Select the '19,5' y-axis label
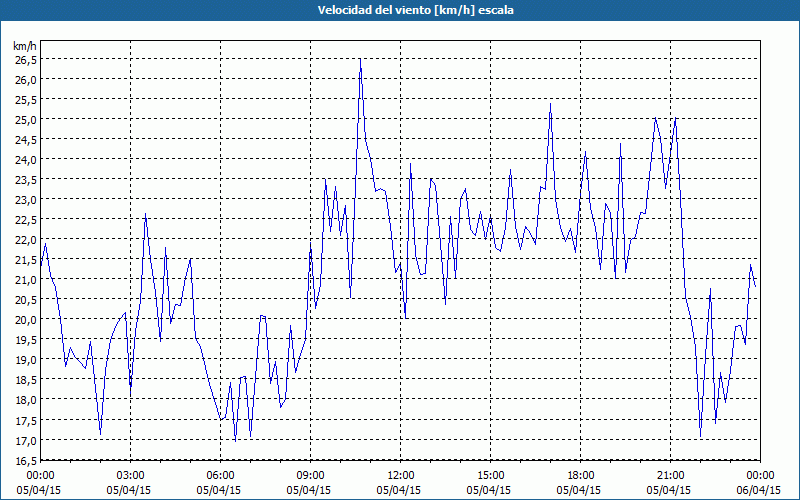 26,340
